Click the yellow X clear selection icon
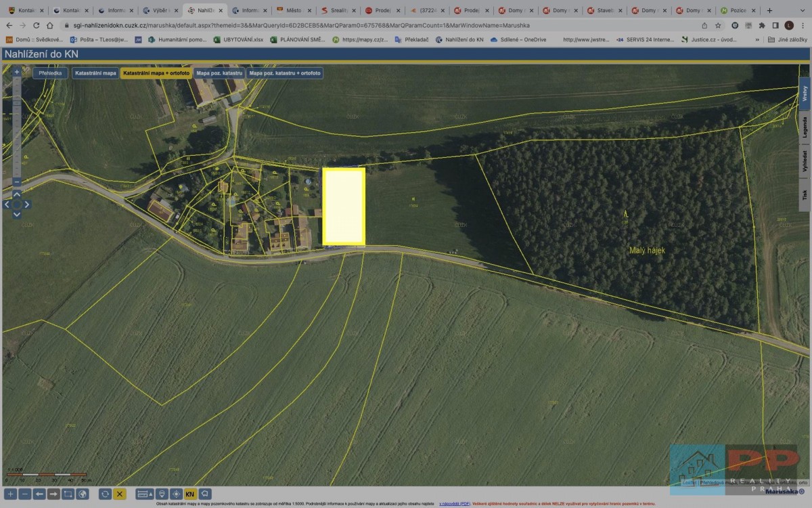 (x=120, y=494)
